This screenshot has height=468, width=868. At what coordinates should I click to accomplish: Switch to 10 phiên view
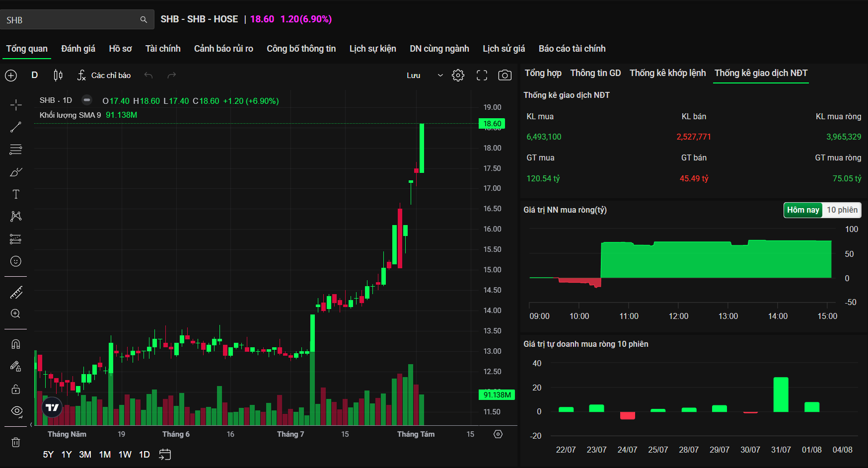842,210
